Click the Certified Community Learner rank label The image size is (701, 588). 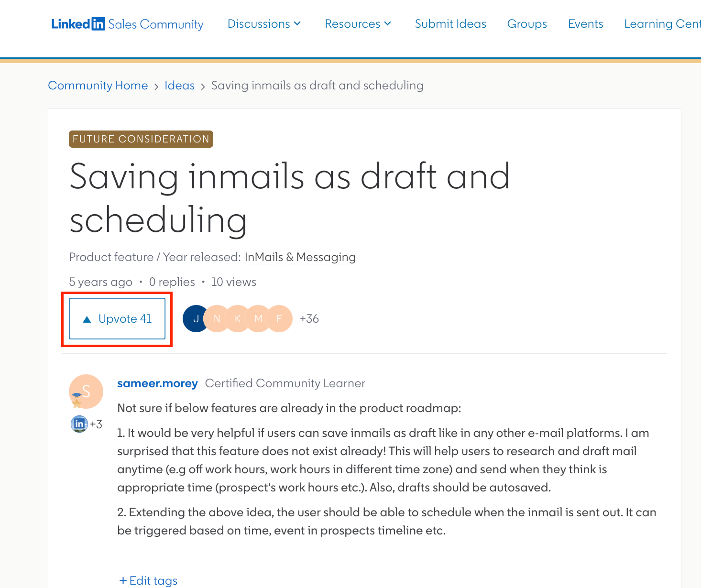click(x=285, y=383)
